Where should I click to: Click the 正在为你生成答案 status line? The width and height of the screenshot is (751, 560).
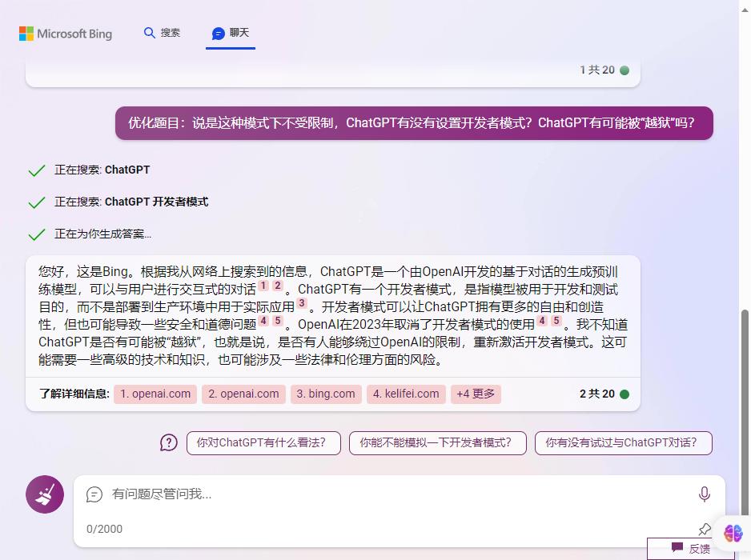[102, 234]
